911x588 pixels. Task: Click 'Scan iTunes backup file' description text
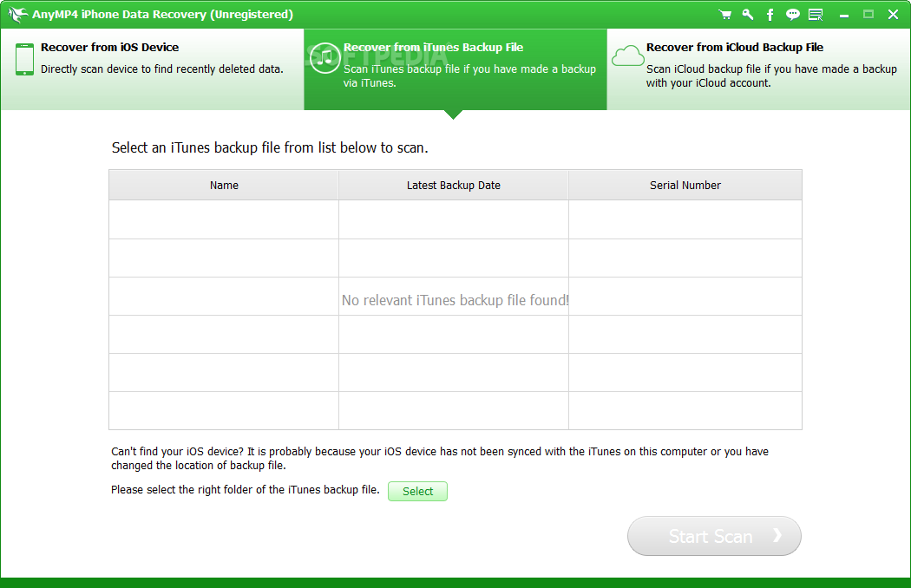point(469,76)
